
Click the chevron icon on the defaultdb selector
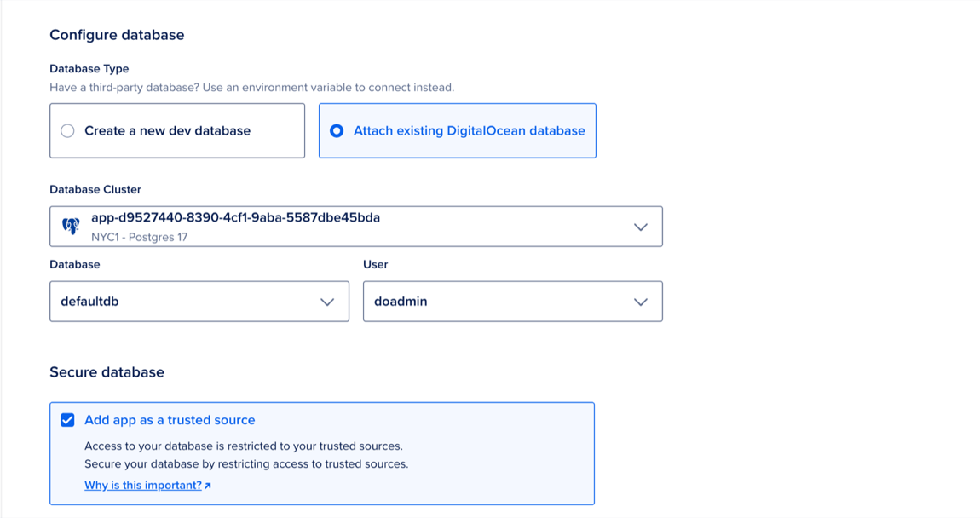click(330, 301)
